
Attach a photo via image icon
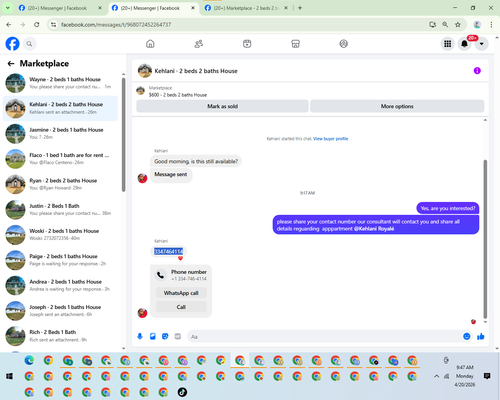[153, 336]
